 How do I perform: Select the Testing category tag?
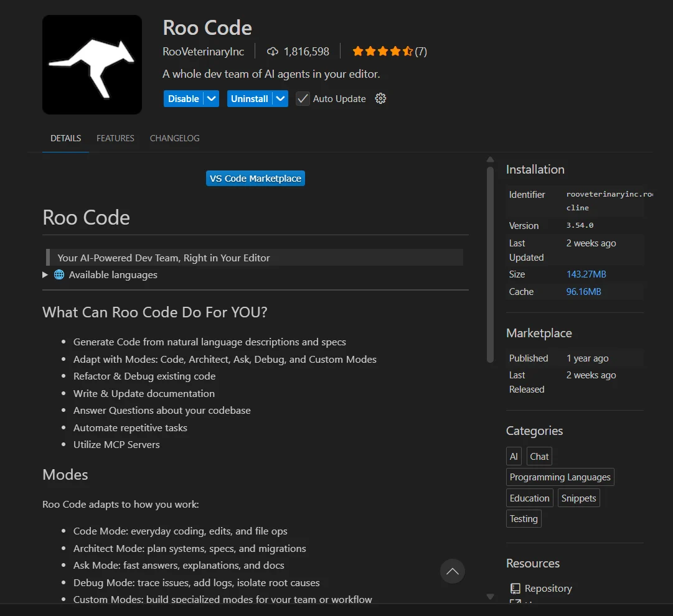[x=524, y=519]
